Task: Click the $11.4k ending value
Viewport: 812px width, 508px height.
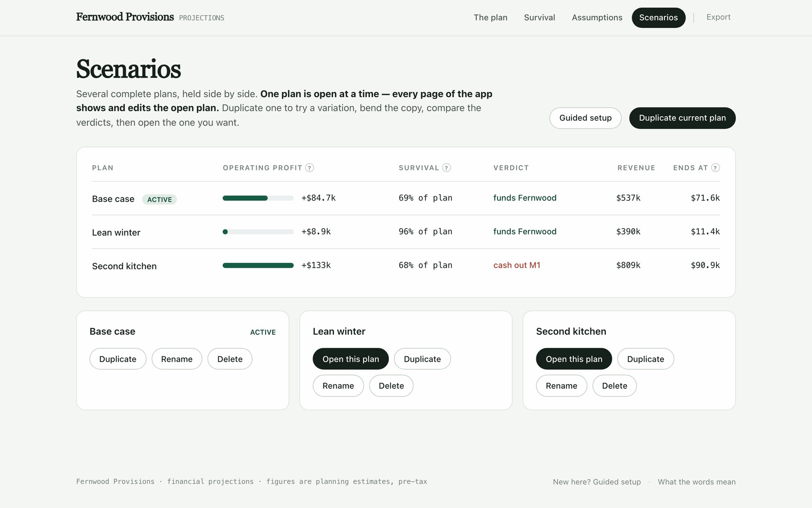Action: tap(705, 232)
